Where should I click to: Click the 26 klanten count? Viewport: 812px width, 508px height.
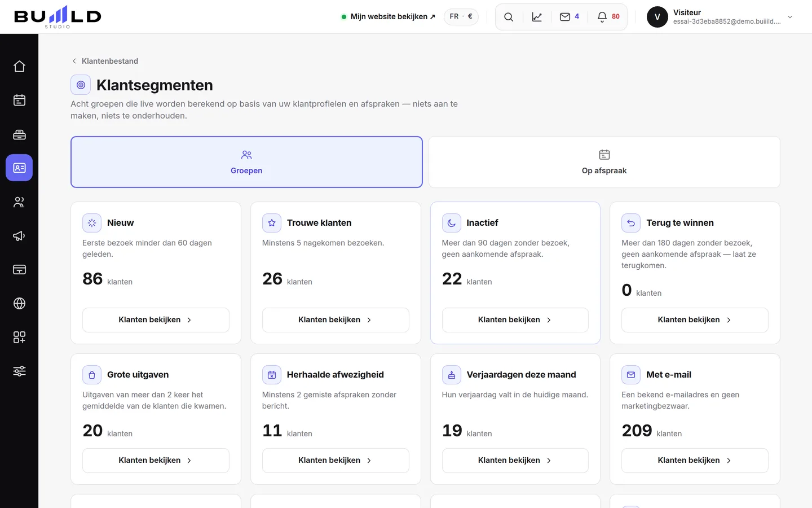(287, 279)
